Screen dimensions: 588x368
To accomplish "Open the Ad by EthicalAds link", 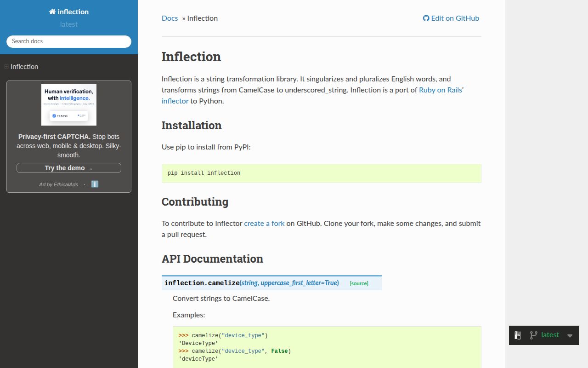I will point(58,184).
